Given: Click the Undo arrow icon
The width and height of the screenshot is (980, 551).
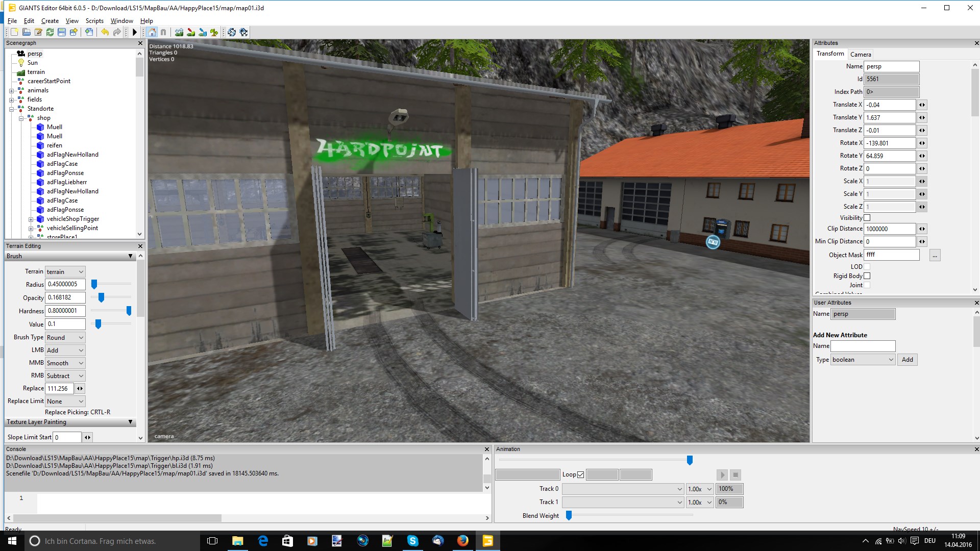Looking at the screenshot, I should tap(105, 32).
